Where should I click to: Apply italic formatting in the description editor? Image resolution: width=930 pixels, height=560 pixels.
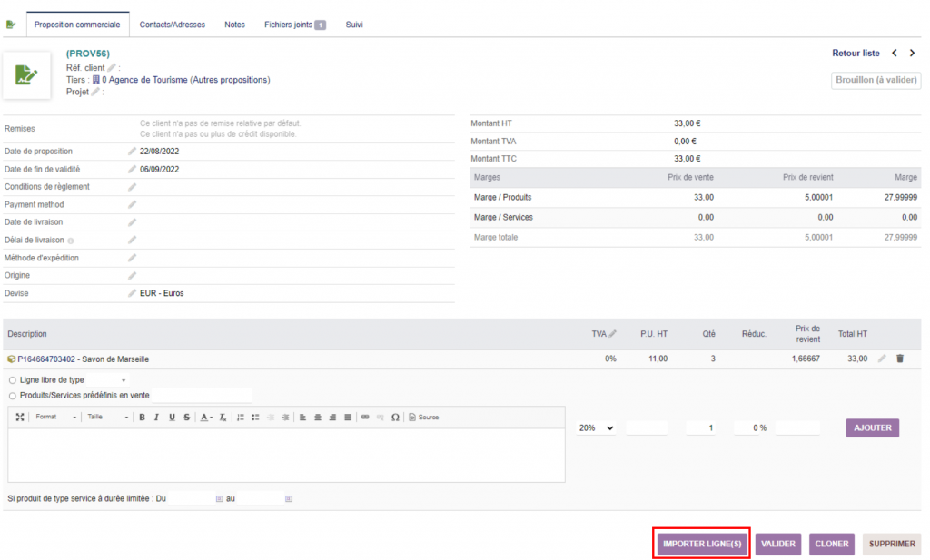(155, 417)
